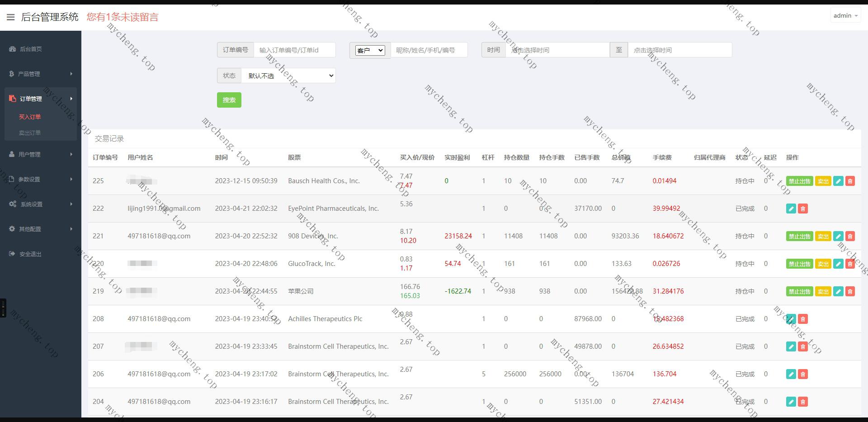
Task: Open the end time picker field
Action: coord(680,50)
